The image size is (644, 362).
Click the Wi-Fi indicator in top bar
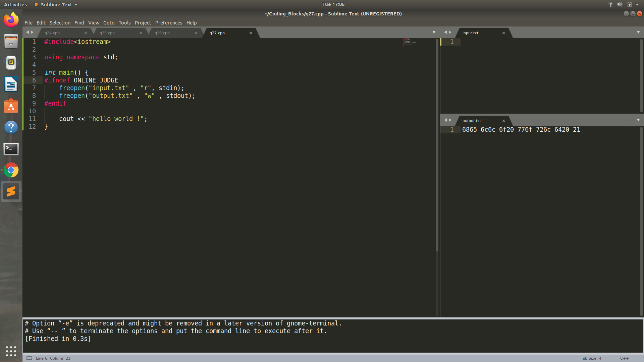click(x=610, y=4)
